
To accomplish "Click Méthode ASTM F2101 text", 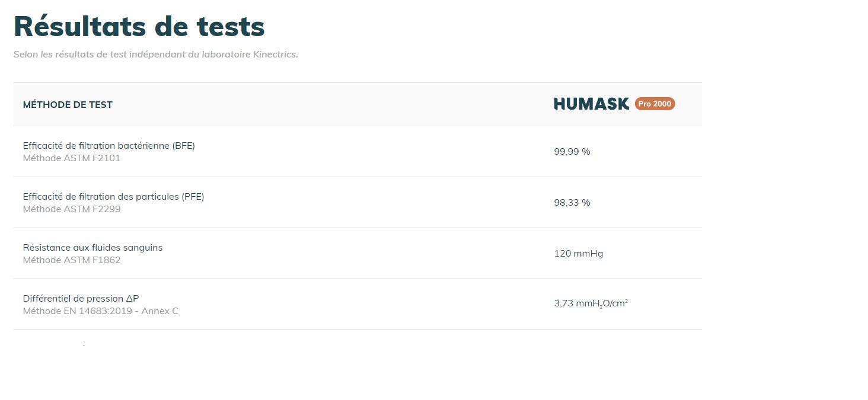I will point(72,158).
